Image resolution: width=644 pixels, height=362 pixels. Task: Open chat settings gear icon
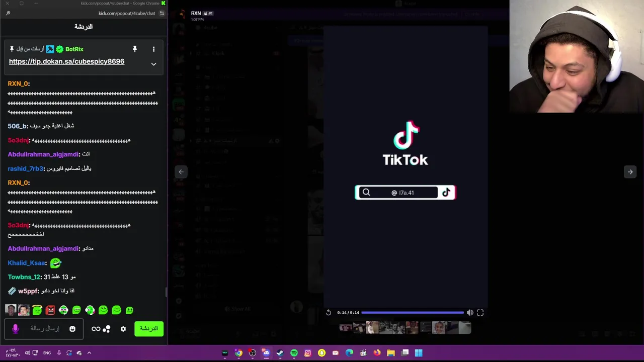(123, 329)
